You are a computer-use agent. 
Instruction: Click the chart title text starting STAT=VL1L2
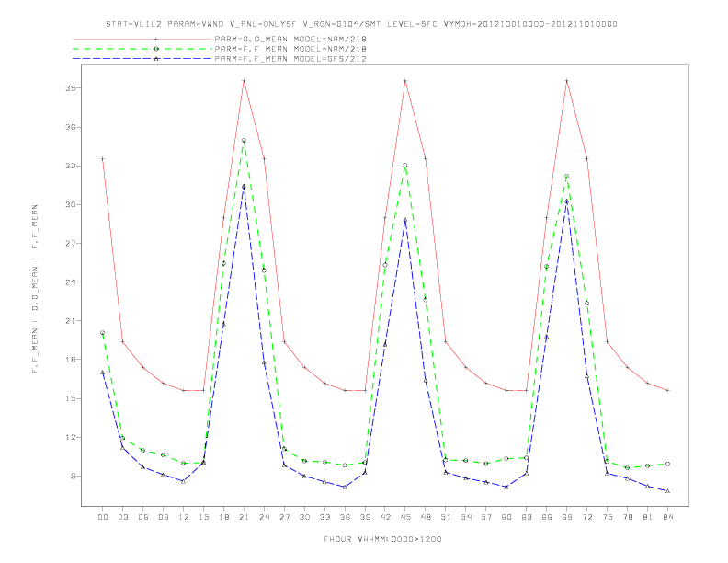pyautogui.click(x=361, y=24)
